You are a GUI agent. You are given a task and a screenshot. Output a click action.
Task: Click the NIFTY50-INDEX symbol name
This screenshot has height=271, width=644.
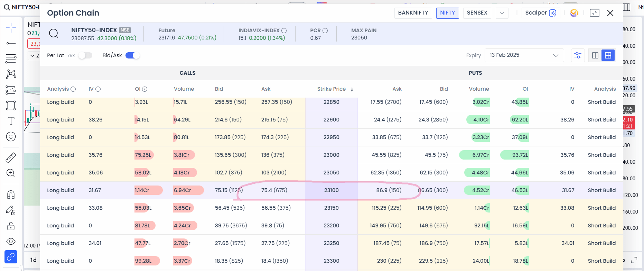coord(94,30)
